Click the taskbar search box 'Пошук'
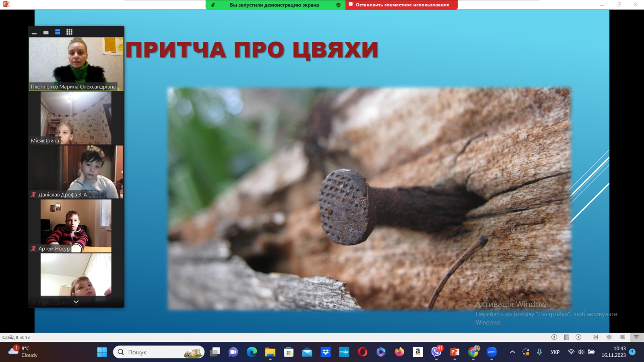 tap(159, 352)
